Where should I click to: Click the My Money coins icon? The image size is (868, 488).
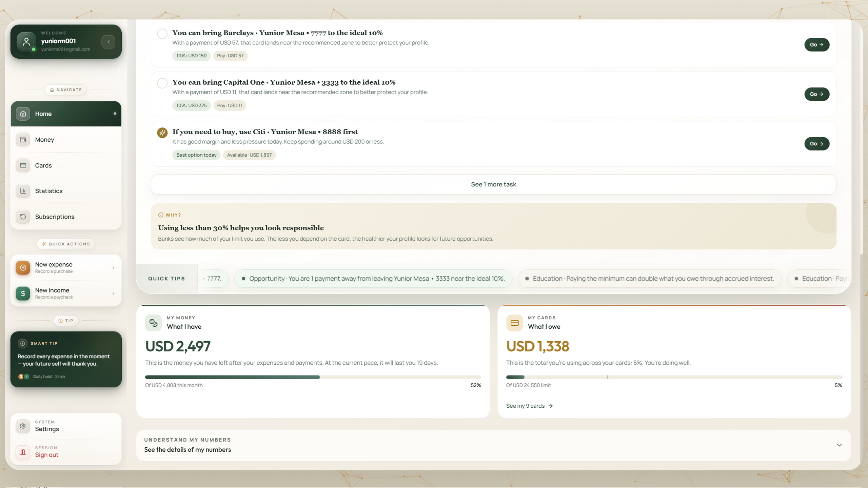point(153,323)
